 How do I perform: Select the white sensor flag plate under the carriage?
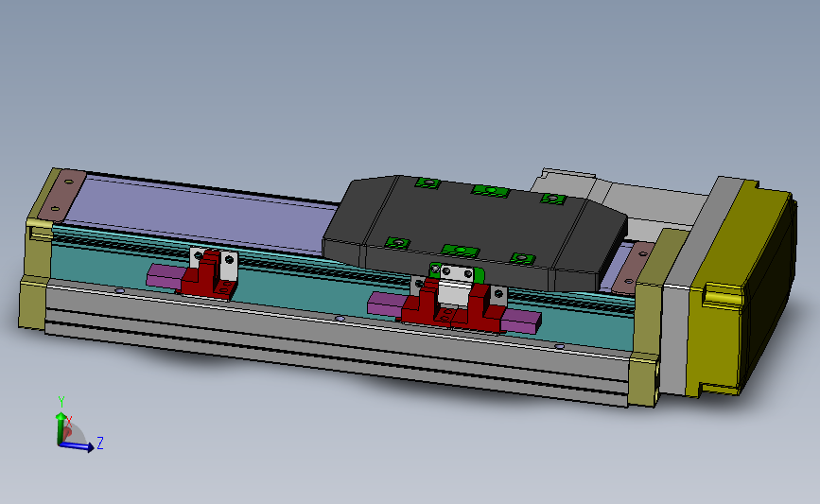click(454, 285)
